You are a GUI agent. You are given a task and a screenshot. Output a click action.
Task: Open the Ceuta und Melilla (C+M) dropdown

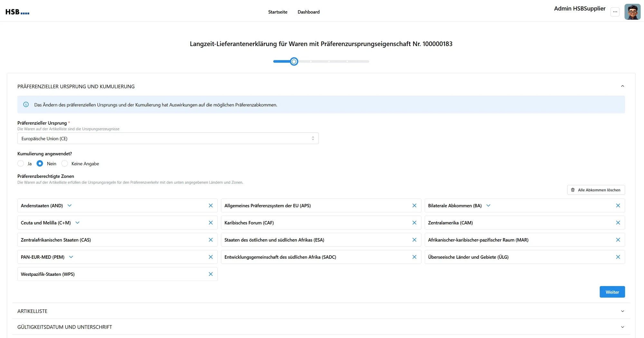[x=77, y=222]
